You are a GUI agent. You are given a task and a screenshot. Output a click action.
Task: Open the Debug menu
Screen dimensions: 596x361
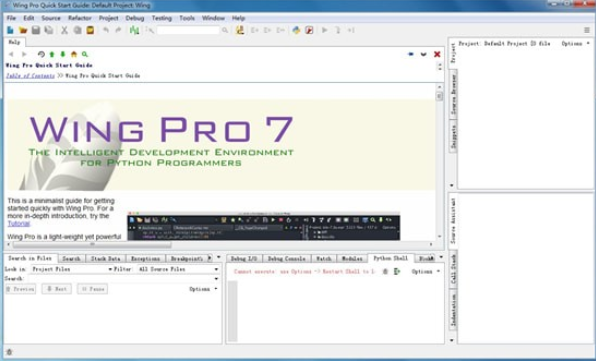(135, 18)
